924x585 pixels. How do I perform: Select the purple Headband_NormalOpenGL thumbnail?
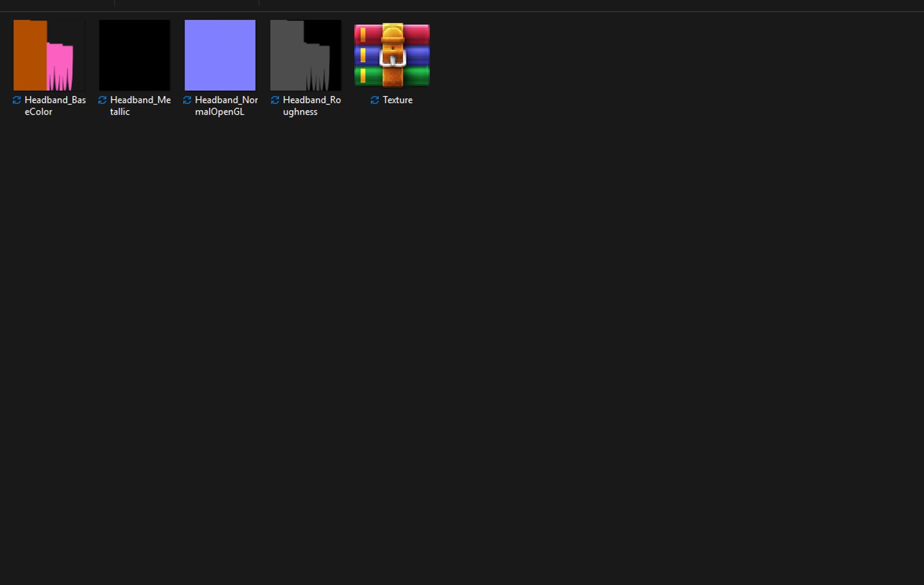coord(220,55)
